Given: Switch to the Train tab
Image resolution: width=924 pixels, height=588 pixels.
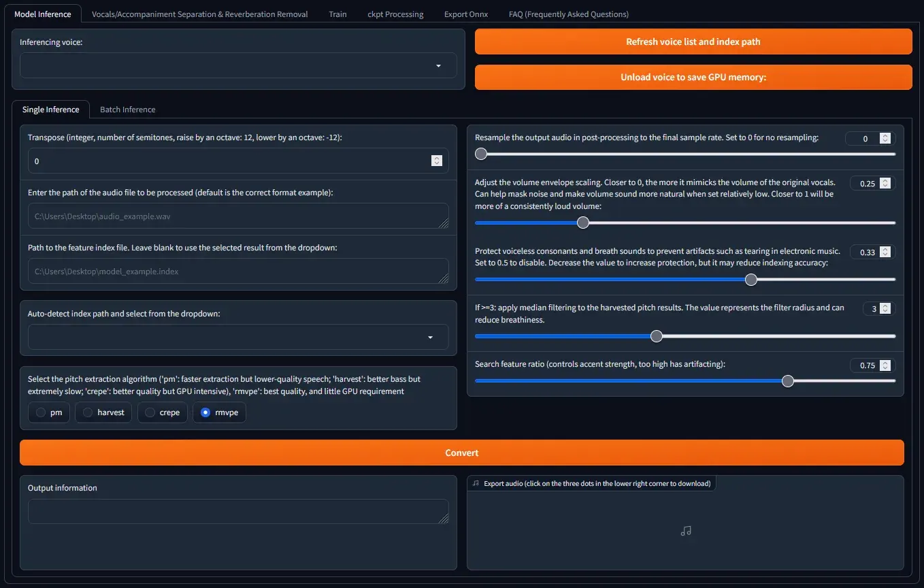Looking at the screenshot, I should tap(337, 14).
